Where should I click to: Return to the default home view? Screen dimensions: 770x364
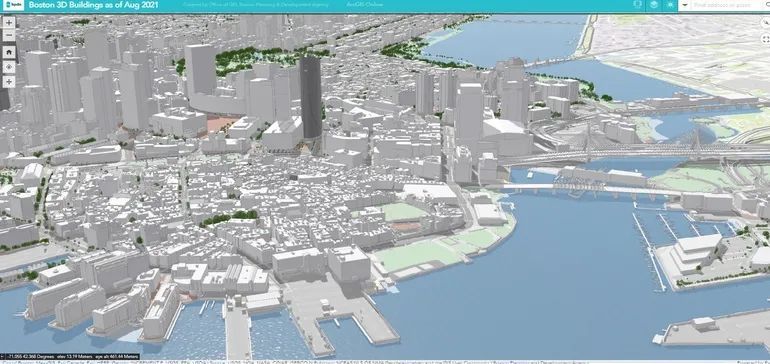click(9, 52)
